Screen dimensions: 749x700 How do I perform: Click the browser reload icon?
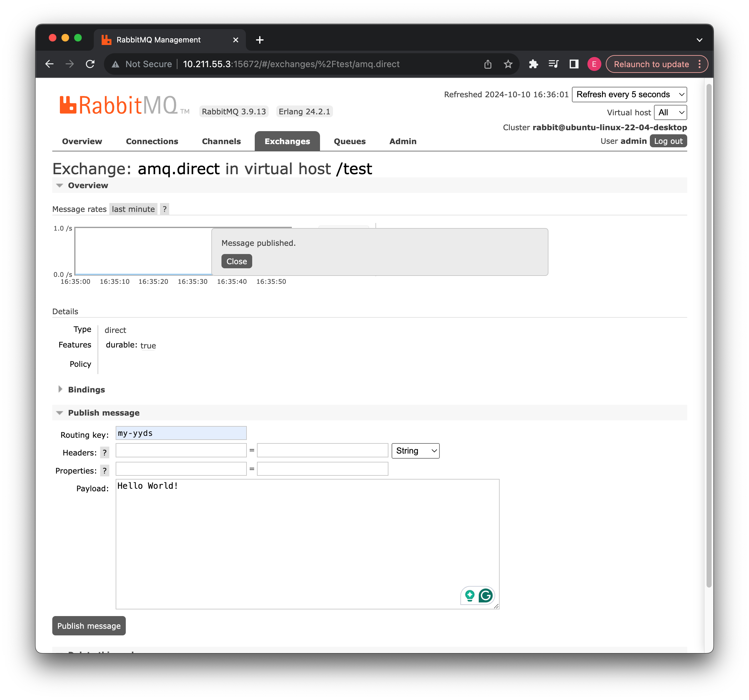pyautogui.click(x=90, y=64)
